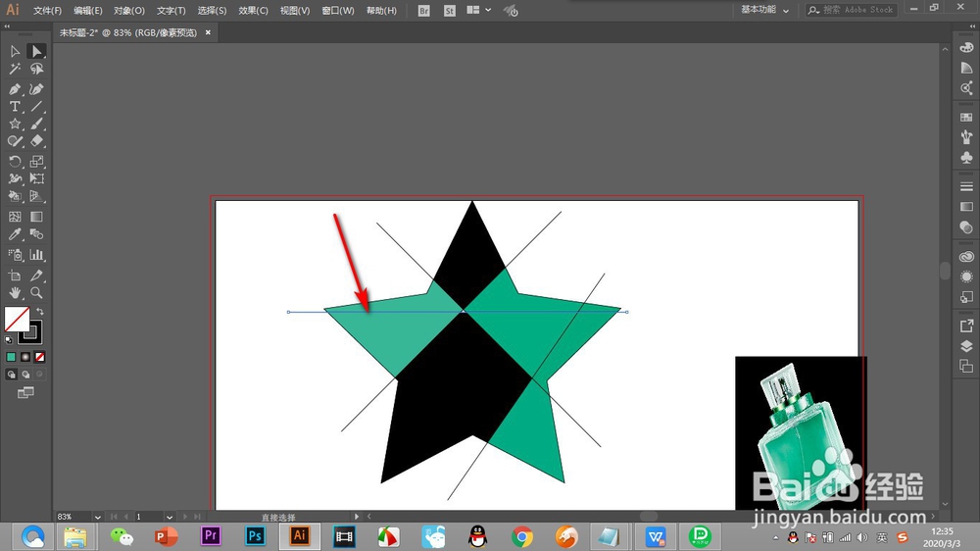Image resolution: width=980 pixels, height=551 pixels.
Task: Select the Direct Selection tool
Action: tap(36, 51)
